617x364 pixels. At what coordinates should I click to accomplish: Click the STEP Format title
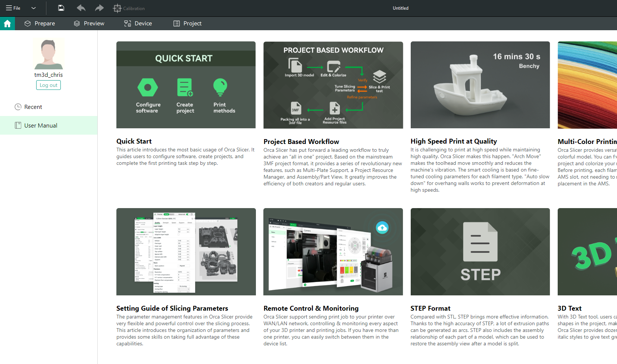coord(430,308)
